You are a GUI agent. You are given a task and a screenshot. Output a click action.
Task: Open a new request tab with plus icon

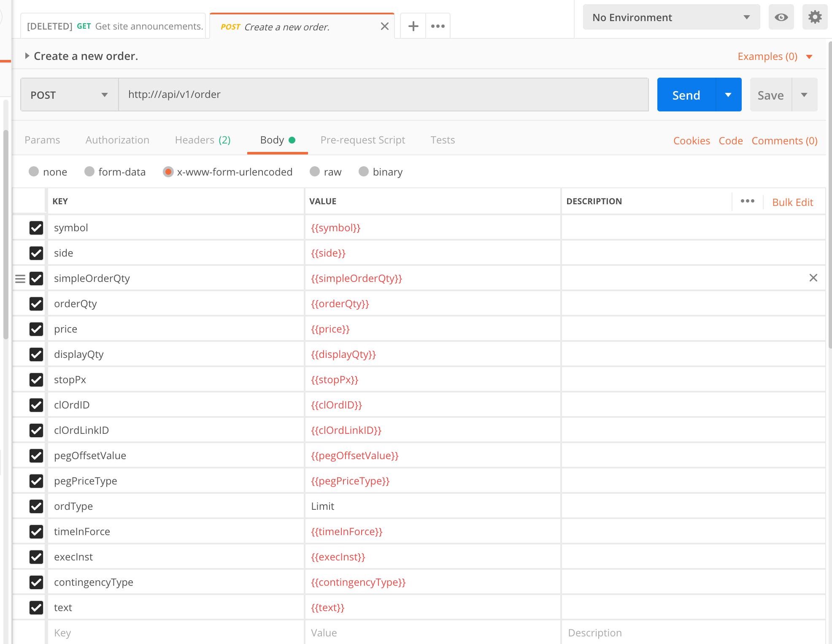[413, 26]
